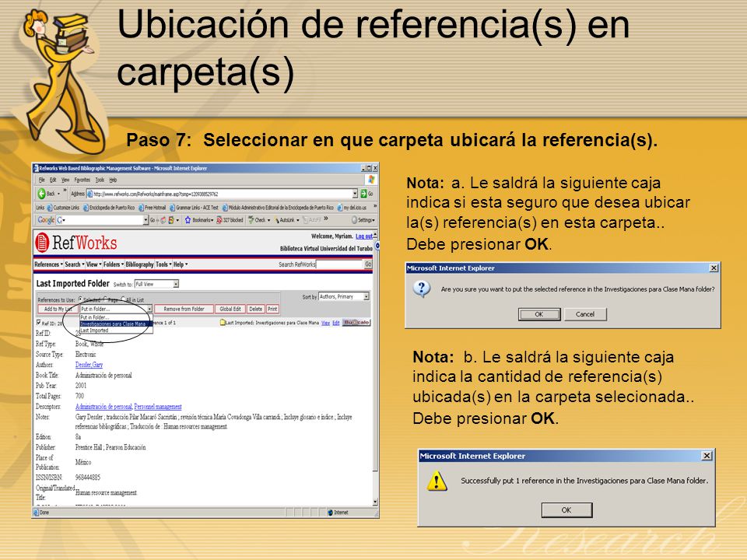
Task: Open the RefWorks Help menu
Action: point(180,264)
